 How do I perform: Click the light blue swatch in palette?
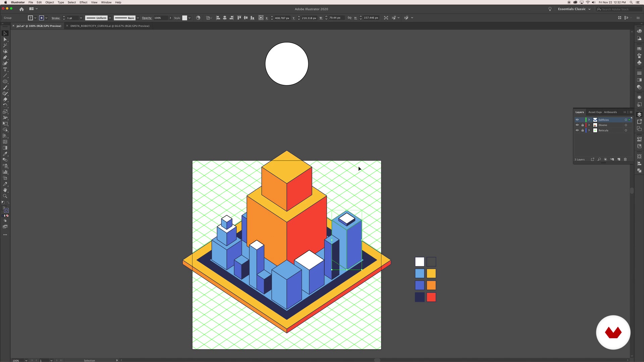coord(420,274)
